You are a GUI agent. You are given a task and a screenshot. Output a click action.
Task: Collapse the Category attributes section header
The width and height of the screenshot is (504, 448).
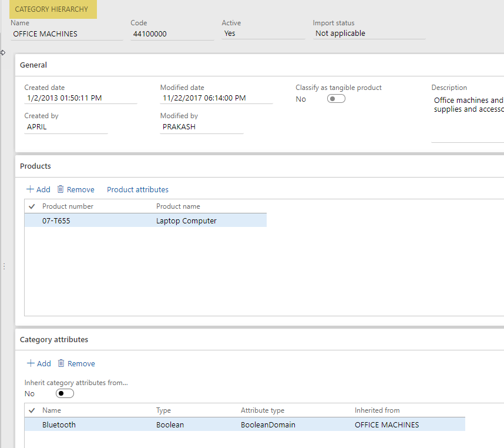[54, 340]
